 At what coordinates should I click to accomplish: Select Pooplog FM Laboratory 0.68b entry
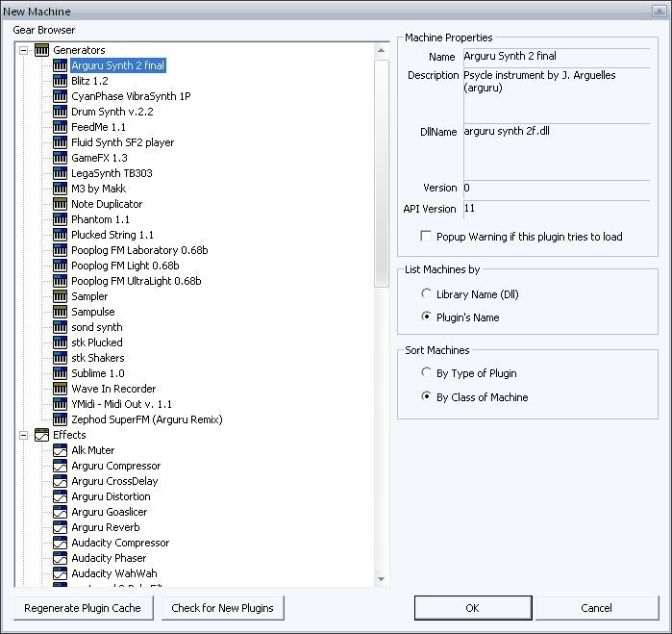click(x=139, y=250)
